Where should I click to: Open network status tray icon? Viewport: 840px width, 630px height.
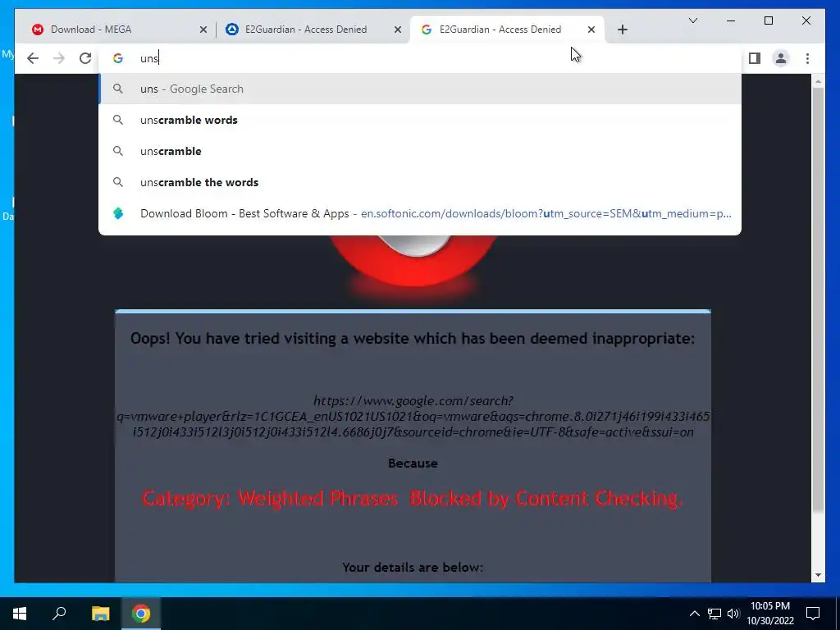point(714,614)
